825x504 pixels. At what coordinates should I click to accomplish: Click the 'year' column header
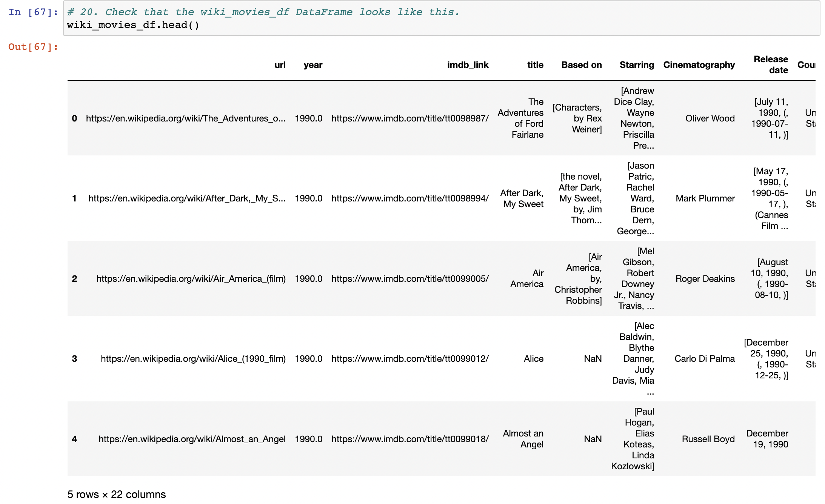tap(313, 65)
